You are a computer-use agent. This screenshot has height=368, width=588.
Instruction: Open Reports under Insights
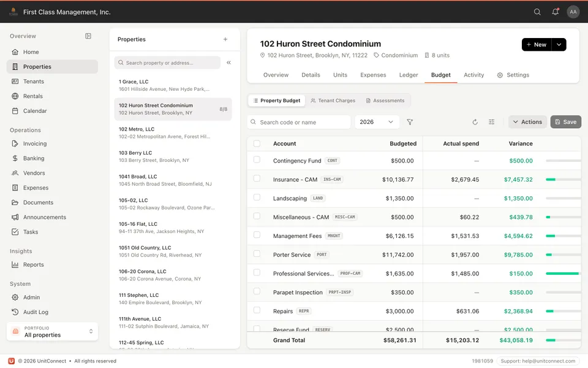pos(52,264)
